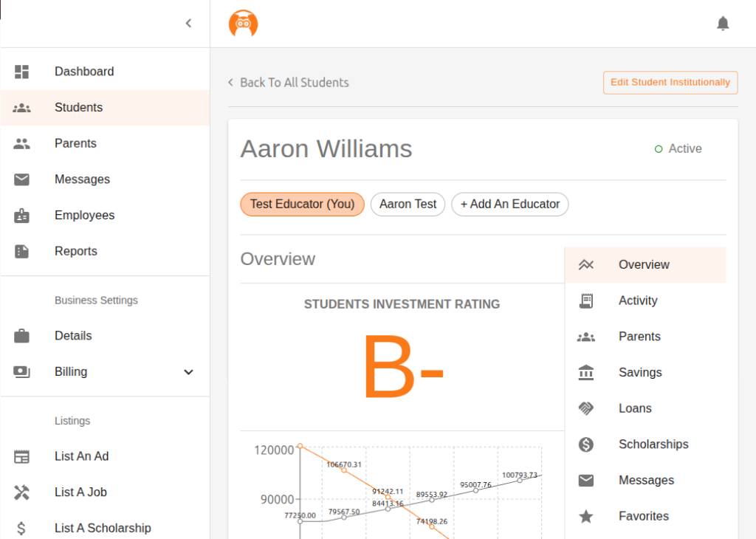756x539 pixels.
Task: Select the Aaron Test educator chip
Action: (x=408, y=205)
